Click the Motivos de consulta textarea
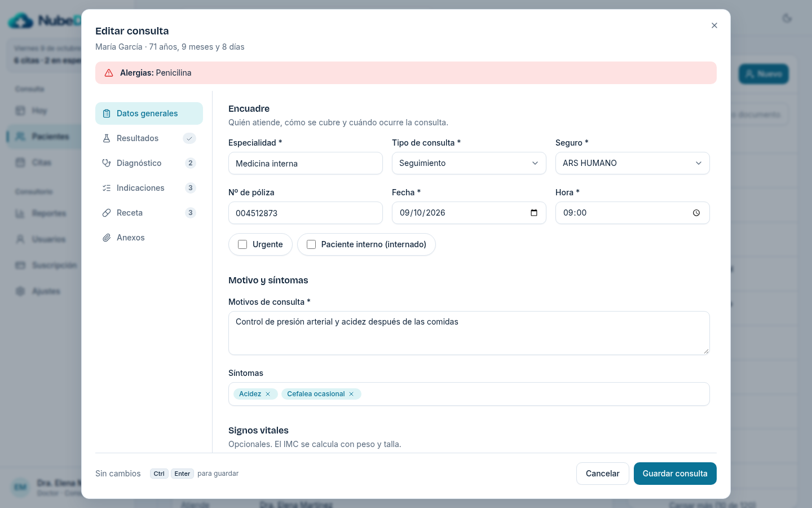812x508 pixels. coord(469,333)
